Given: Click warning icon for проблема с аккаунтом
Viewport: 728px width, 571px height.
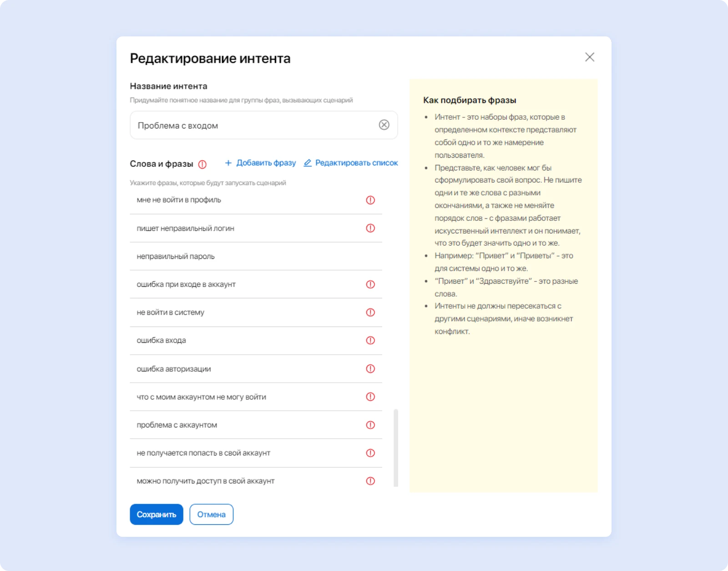Looking at the screenshot, I should (x=370, y=425).
